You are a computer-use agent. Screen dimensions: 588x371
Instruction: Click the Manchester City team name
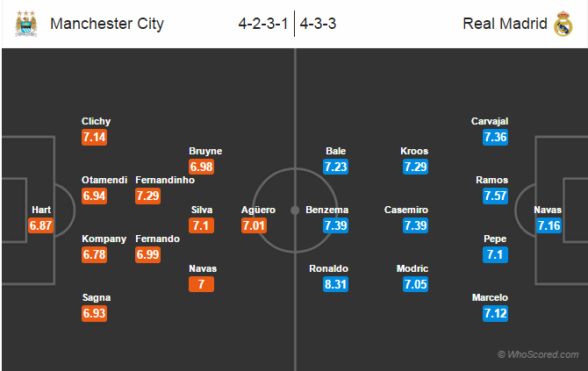(x=107, y=24)
